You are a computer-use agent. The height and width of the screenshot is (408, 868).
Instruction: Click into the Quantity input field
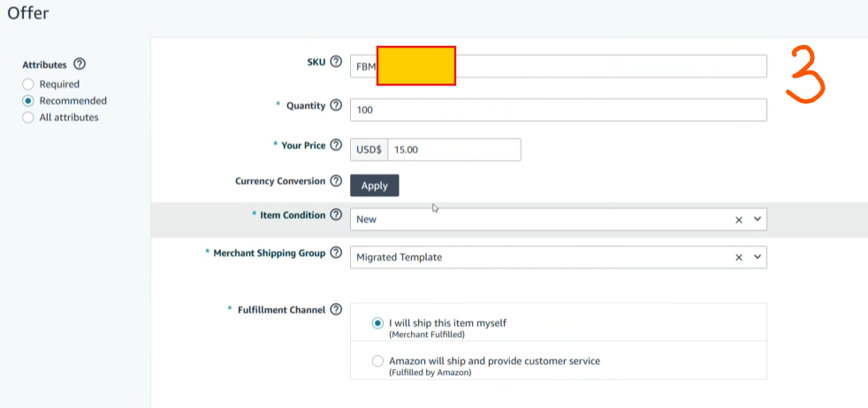point(558,110)
